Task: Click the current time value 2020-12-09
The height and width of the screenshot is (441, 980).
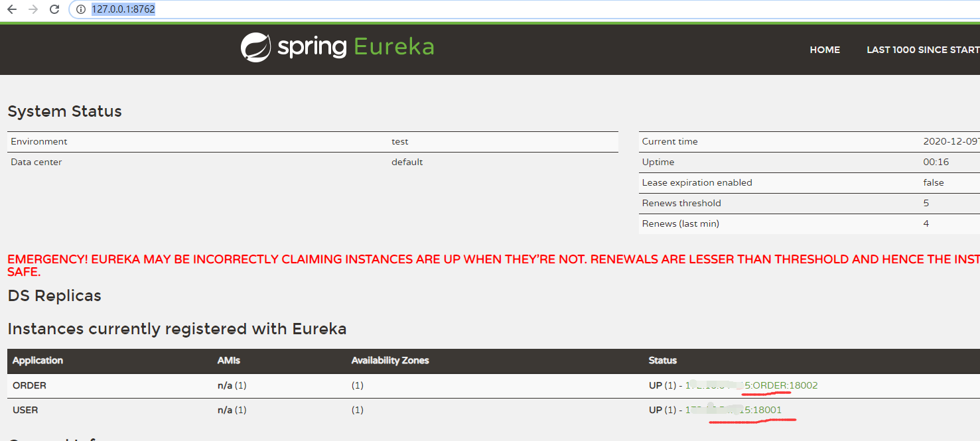Action: click(x=951, y=141)
